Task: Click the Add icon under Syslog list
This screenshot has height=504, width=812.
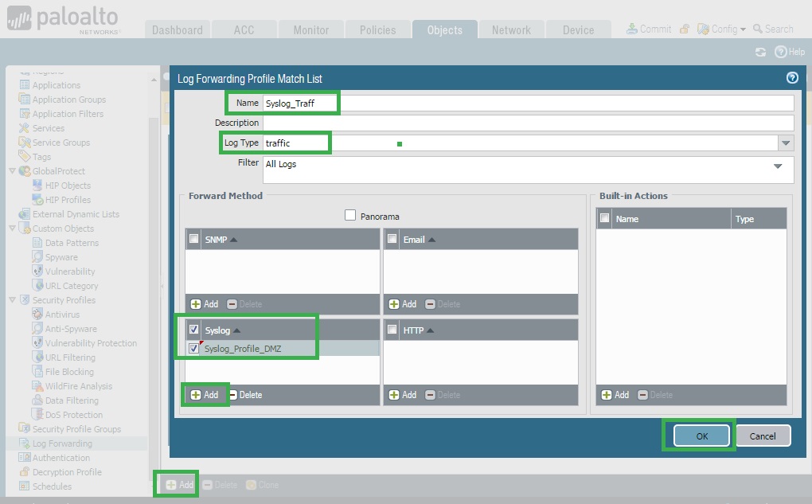Action: pyautogui.click(x=196, y=395)
